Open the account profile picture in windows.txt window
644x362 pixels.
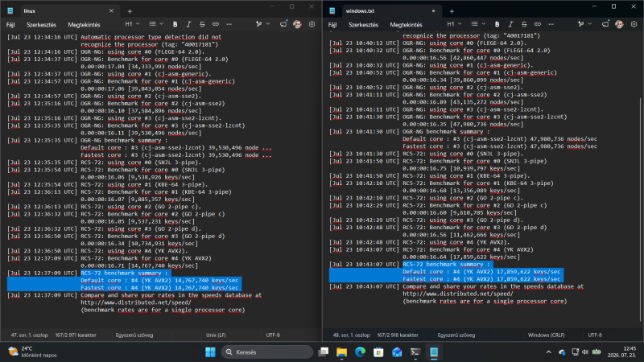(619, 24)
